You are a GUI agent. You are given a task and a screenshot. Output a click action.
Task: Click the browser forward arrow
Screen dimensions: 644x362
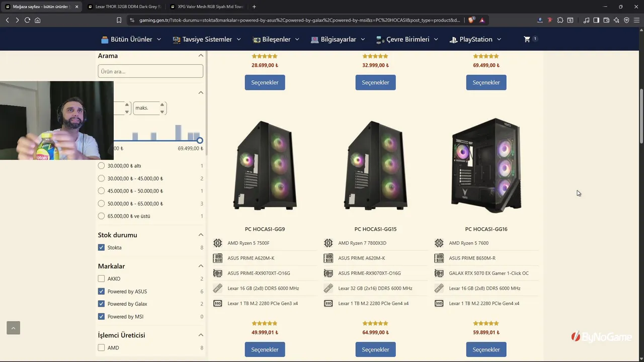pos(17,20)
